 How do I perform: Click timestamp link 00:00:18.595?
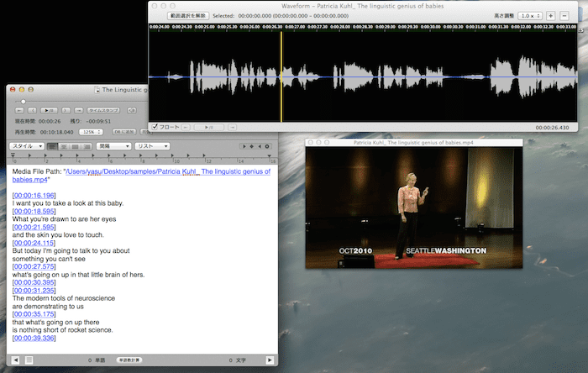tap(34, 212)
